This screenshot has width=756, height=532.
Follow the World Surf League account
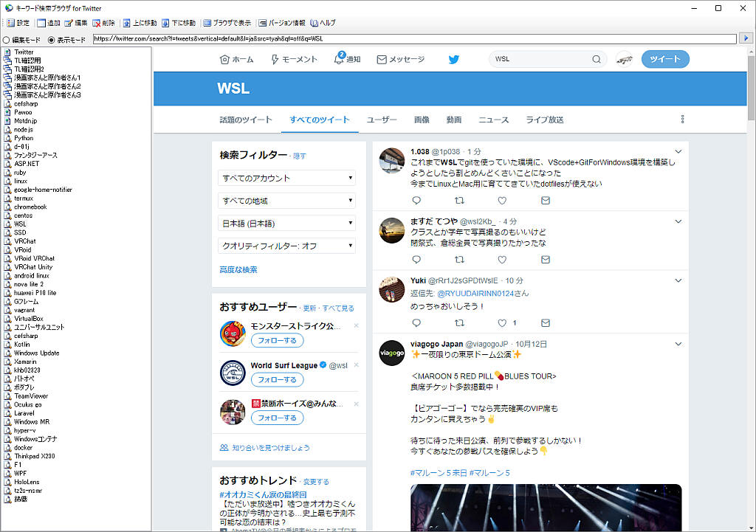coord(277,379)
